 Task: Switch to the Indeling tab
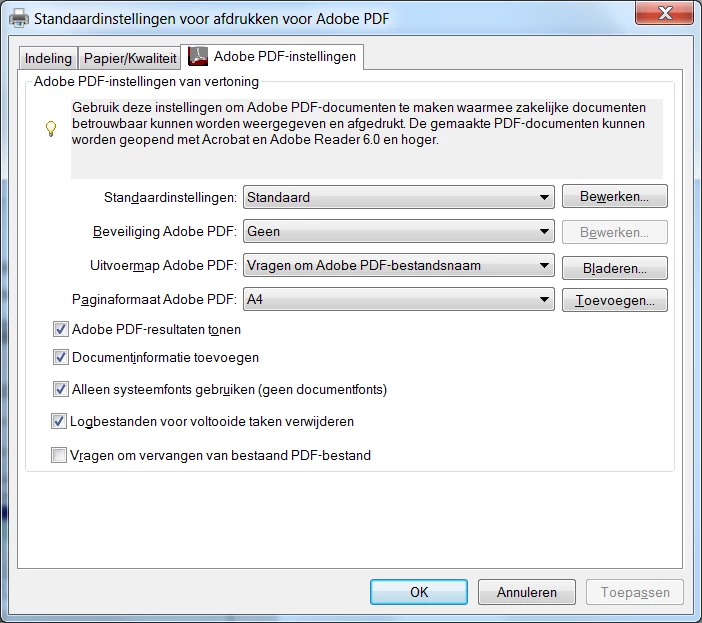(x=48, y=58)
